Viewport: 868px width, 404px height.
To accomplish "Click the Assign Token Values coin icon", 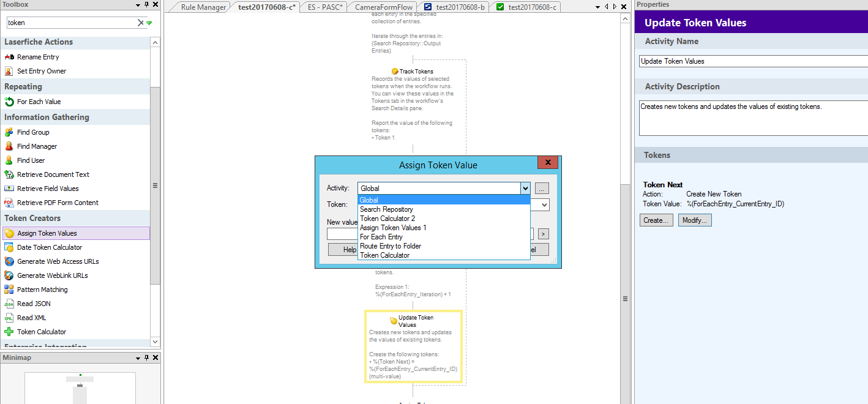I will click(9, 233).
